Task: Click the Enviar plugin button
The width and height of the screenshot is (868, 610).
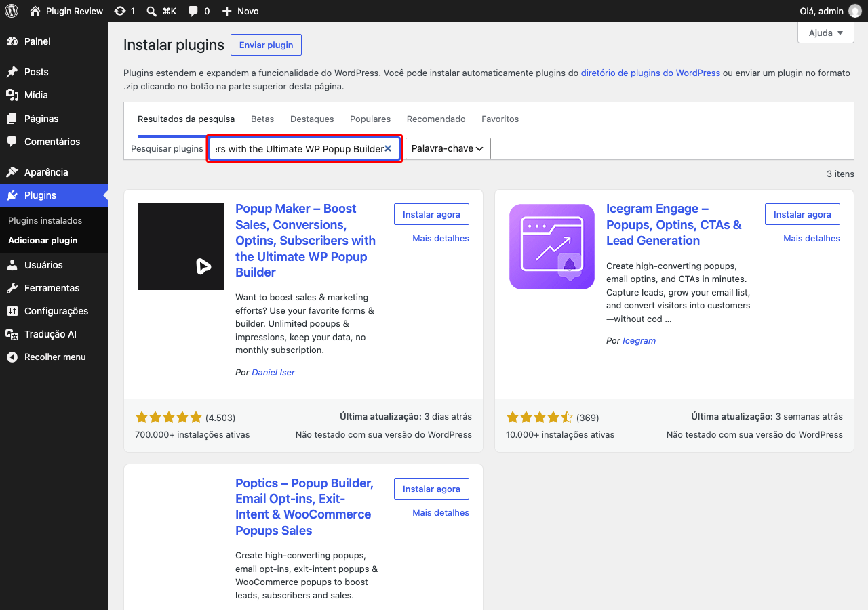Action: 267,45
